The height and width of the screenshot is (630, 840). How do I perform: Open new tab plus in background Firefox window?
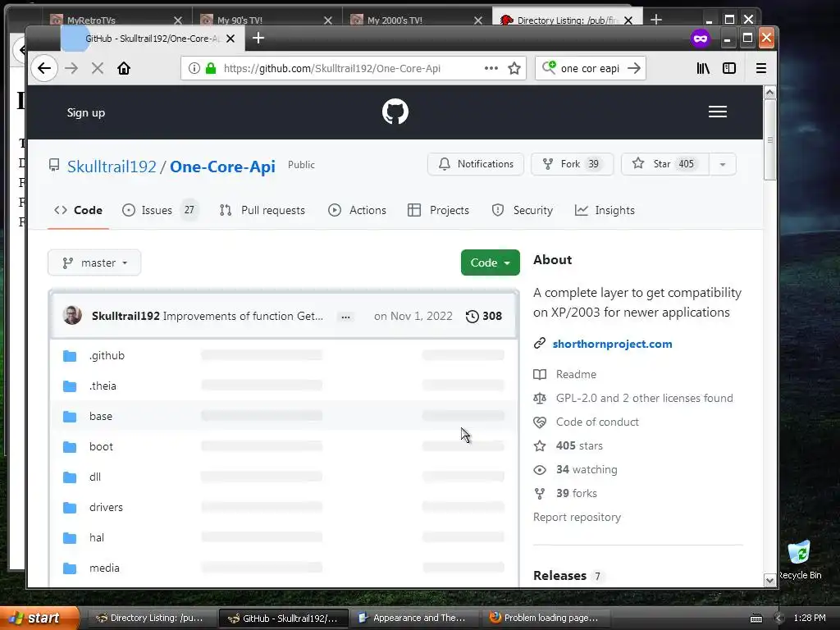pyautogui.click(x=656, y=20)
